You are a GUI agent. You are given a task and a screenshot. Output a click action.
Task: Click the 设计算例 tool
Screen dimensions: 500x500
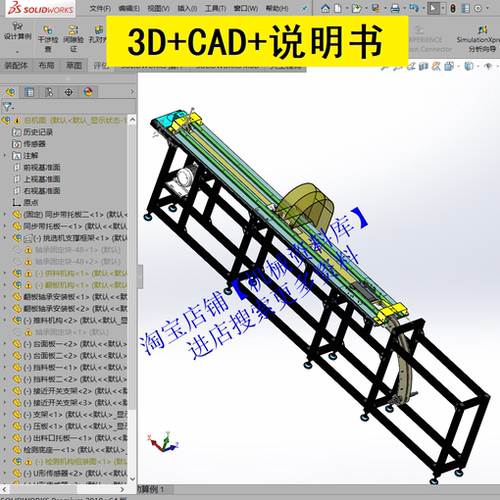point(17,31)
